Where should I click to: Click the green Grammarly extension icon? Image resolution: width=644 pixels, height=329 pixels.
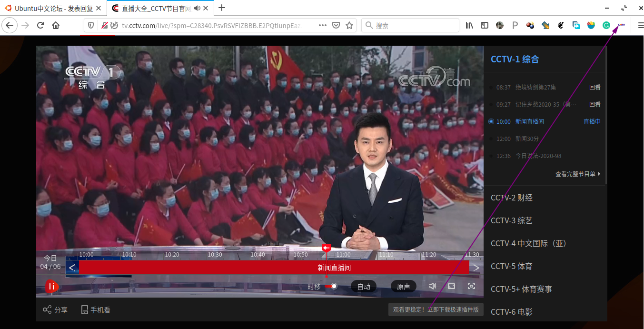[606, 25]
